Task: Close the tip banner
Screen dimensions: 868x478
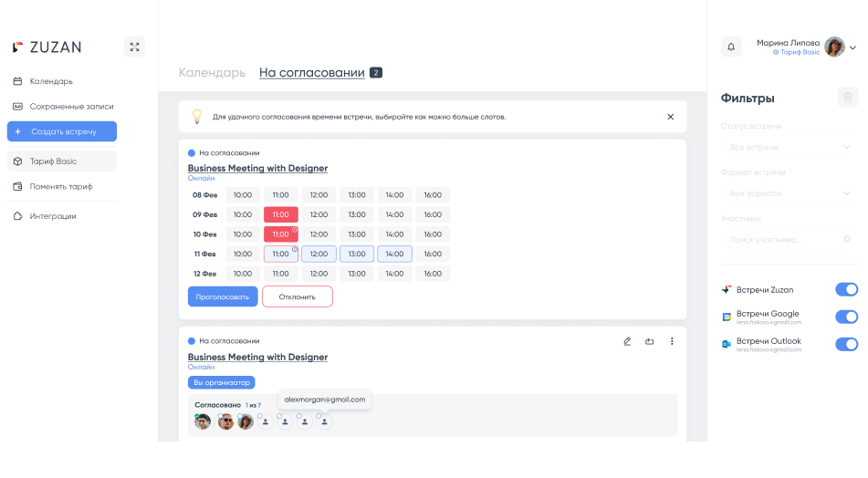Action: pos(670,117)
